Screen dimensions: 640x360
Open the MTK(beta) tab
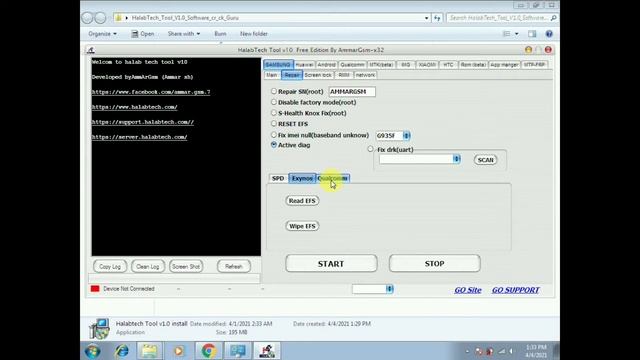[x=381, y=64]
